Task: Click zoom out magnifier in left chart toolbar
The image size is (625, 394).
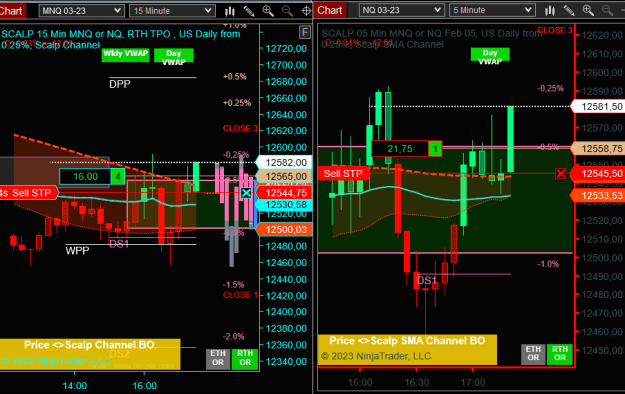Action: click(287, 11)
